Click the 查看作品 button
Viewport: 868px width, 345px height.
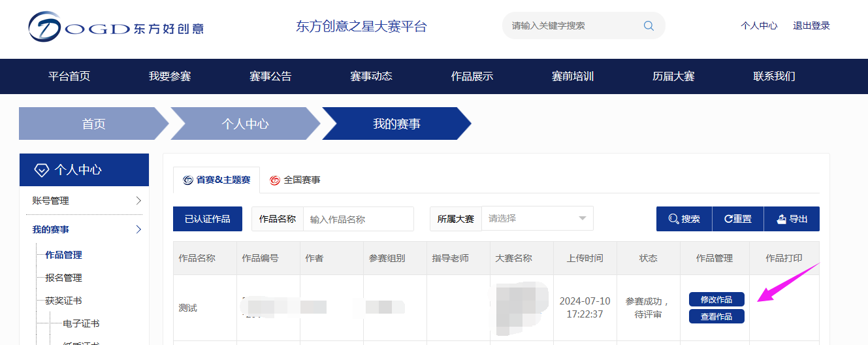click(x=716, y=316)
